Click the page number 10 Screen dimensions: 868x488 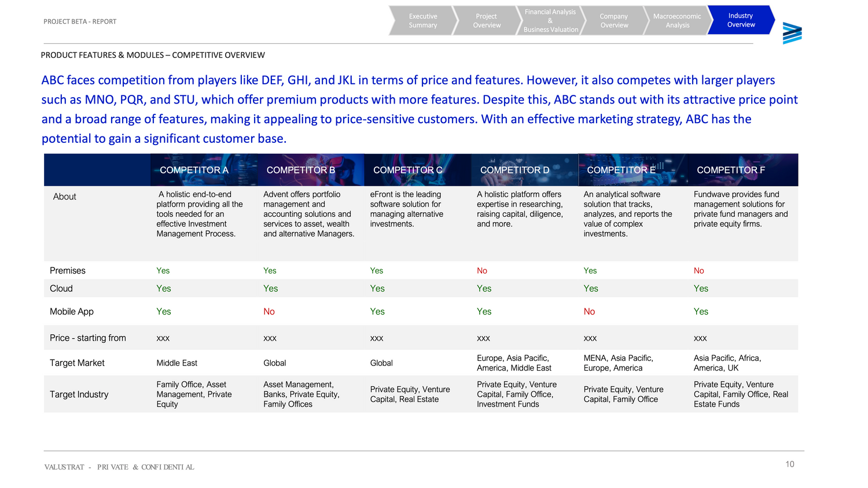(790, 464)
